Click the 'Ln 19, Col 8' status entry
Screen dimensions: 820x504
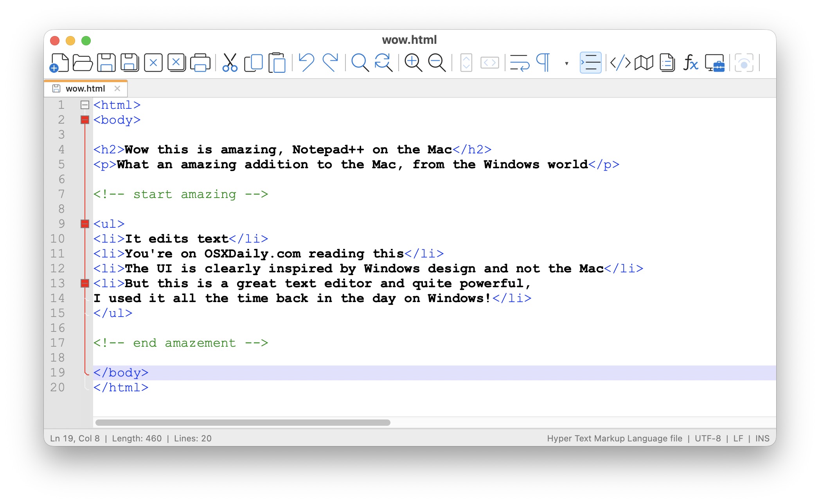[75, 438]
